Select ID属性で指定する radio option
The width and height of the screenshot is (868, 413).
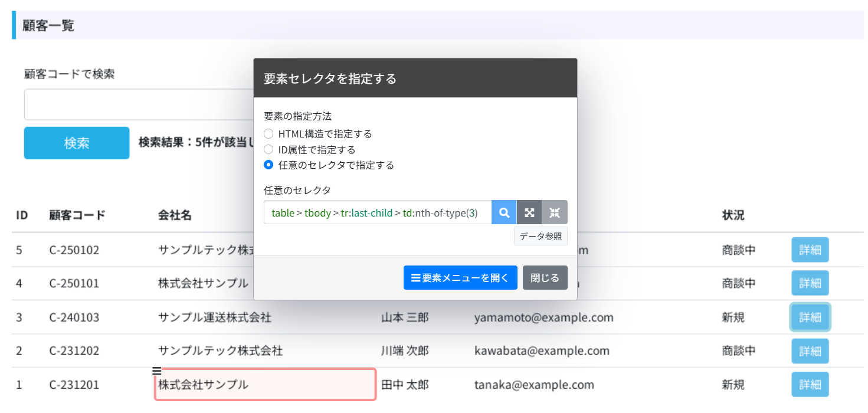tap(268, 149)
